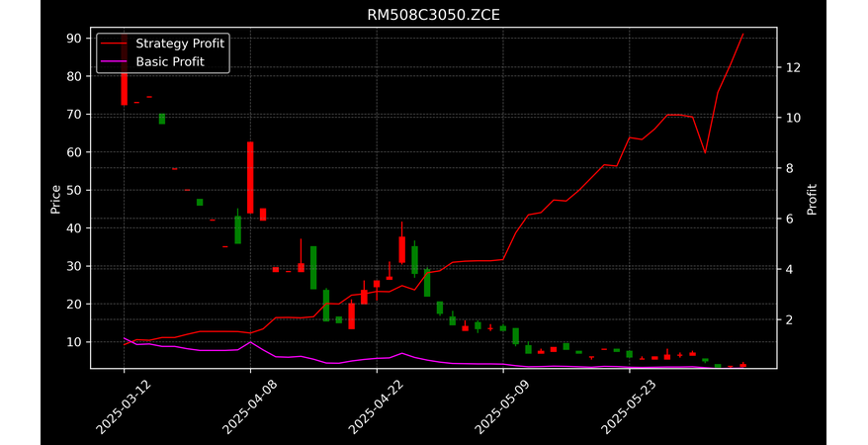The height and width of the screenshot is (445, 868).
Task: Click the 4 profit tick label
Action: [789, 270]
